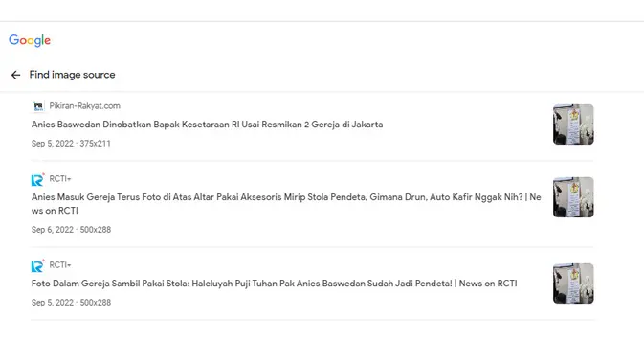
Task: Open Sep 6 RCTI+ result thumbnail
Action: 573,197
